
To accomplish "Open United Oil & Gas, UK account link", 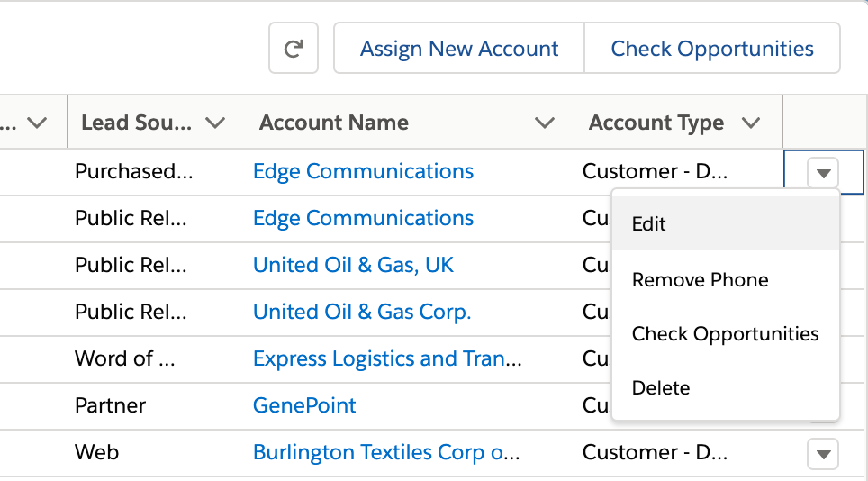I will click(353, 265).
